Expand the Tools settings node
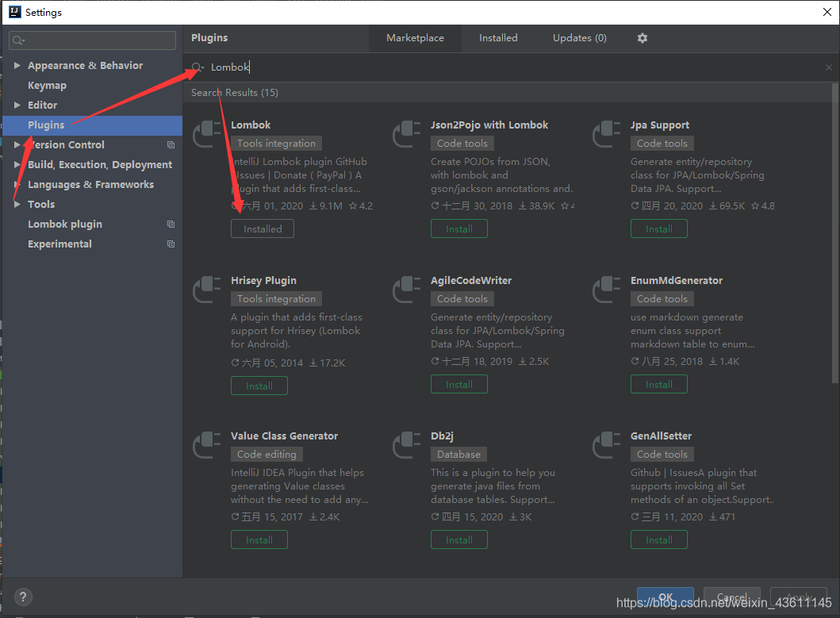 point(17,204)
